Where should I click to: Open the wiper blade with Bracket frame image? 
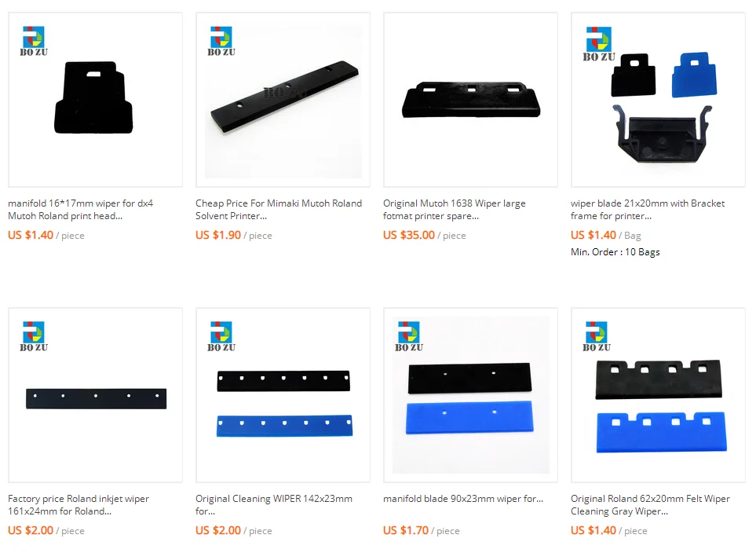(658, 100)
